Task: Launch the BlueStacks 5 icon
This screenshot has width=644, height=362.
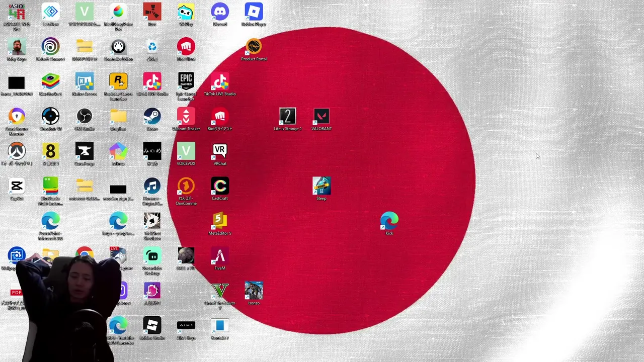Action: click(50, 81)
